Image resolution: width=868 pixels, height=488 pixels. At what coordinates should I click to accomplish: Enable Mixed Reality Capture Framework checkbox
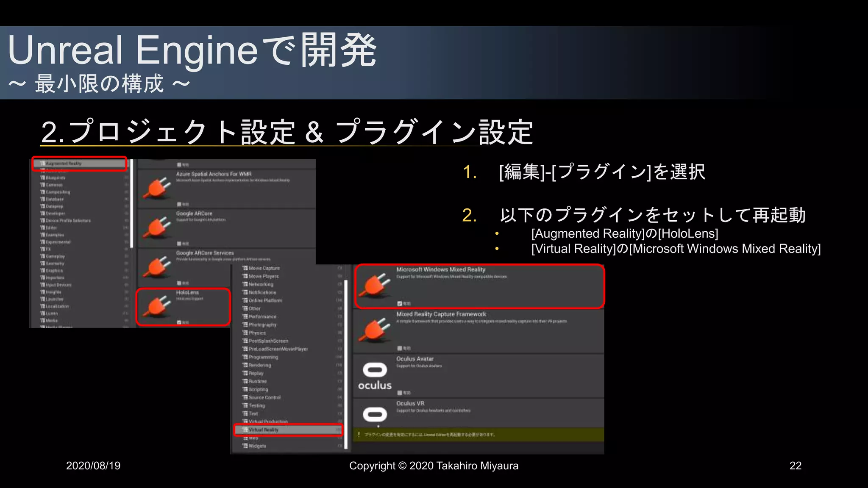[400, 348]
